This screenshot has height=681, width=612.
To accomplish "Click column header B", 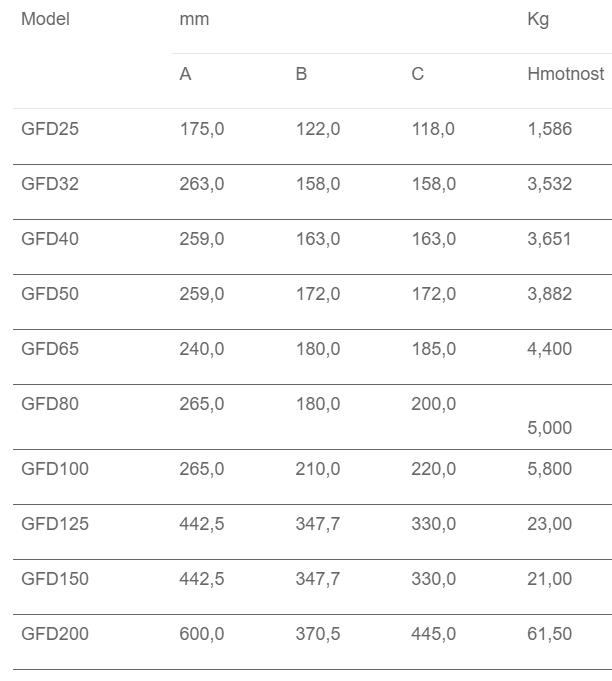I will 301,74.
